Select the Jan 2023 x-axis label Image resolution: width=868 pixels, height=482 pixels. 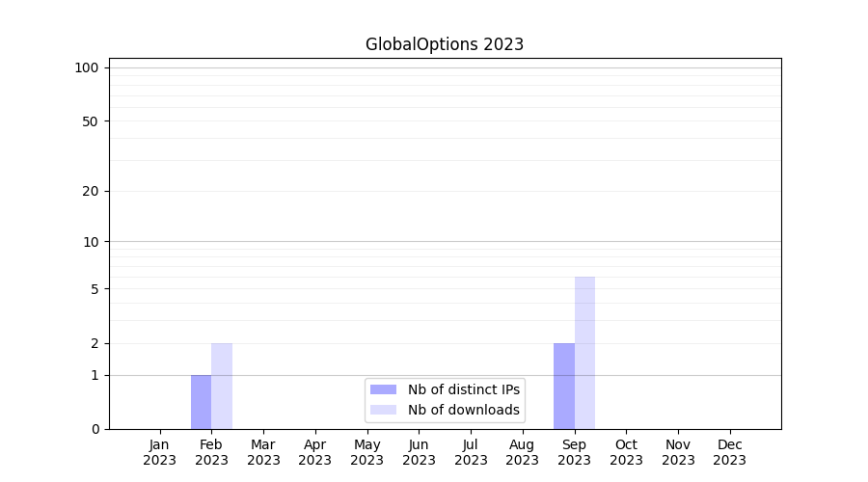click(159, 452)
